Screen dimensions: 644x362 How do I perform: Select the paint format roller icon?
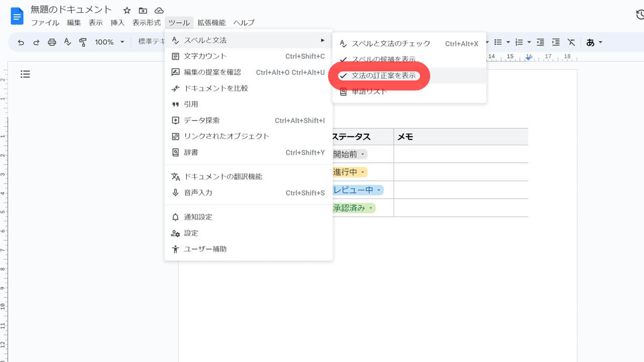click(83, 42)
